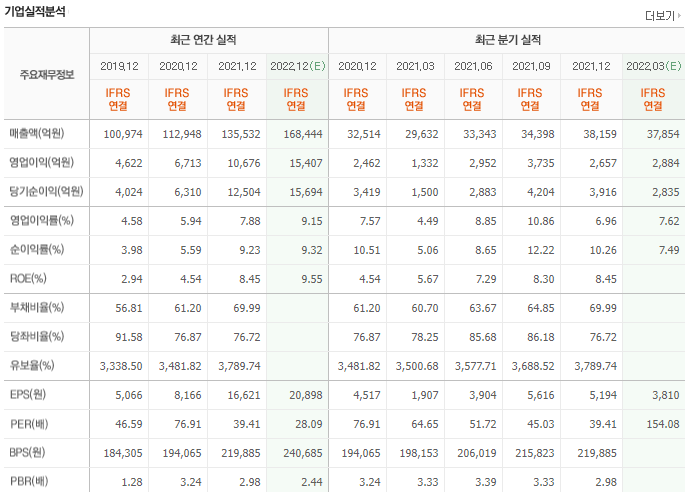This screenshot has width=691, height=492.
Task: Click the annual 2022.12(E) column header
Action: [x=297, y=66]
